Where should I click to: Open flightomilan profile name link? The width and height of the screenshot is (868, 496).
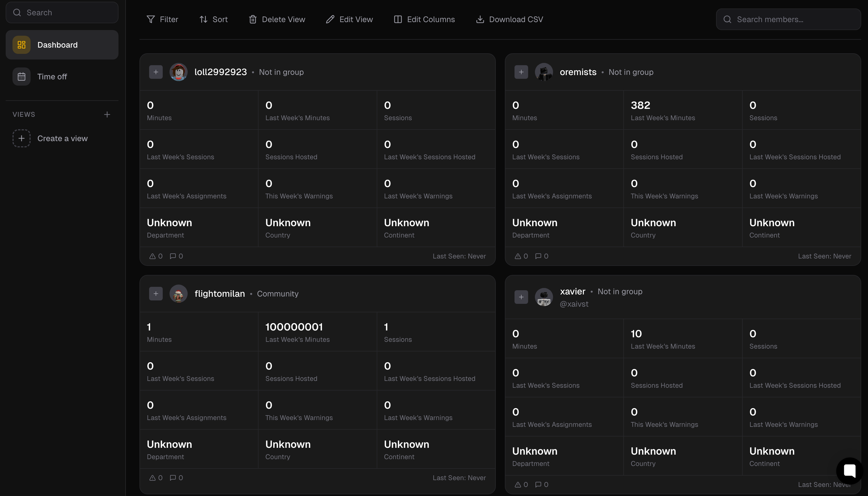click(219, 294)
